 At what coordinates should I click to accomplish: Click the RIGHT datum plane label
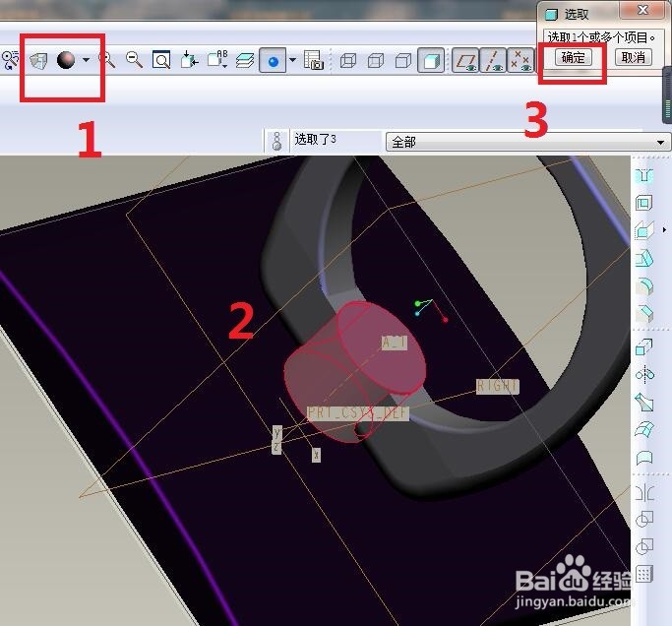(498, 386)
